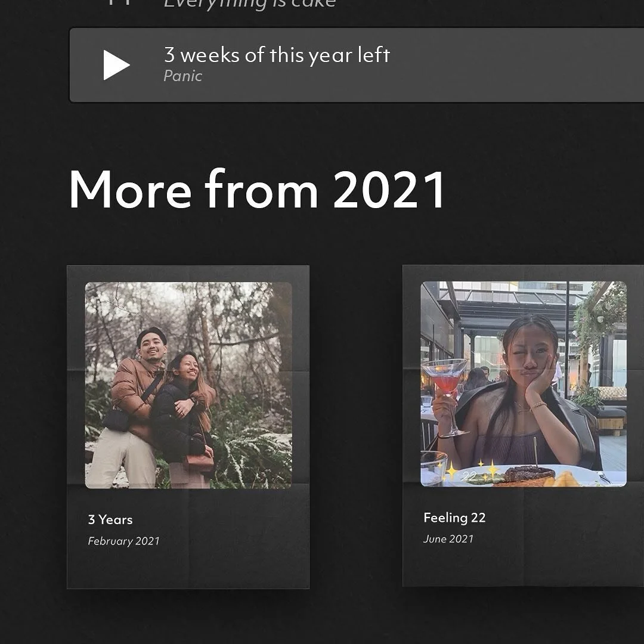Click the "June 2021" date label
This screenshot has height=644, width=644.
tap(447, 539)
